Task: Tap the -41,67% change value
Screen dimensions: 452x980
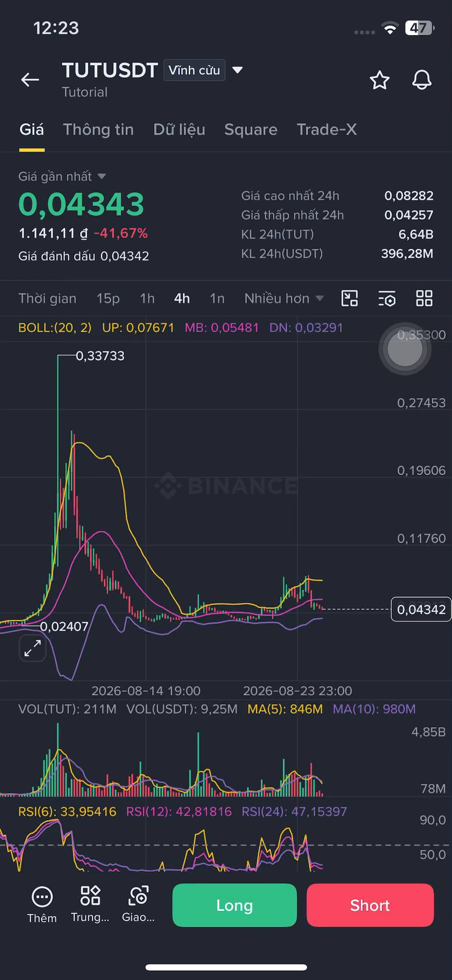Action: [x=121, y=234]
